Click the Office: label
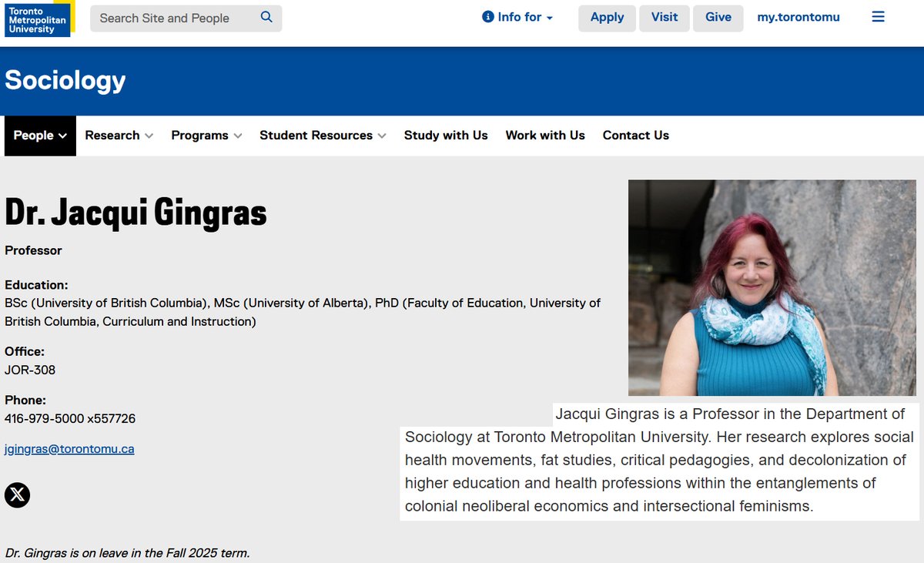Image resolution: width=924 pixels, height=563 pixels. tap(25, 352)
